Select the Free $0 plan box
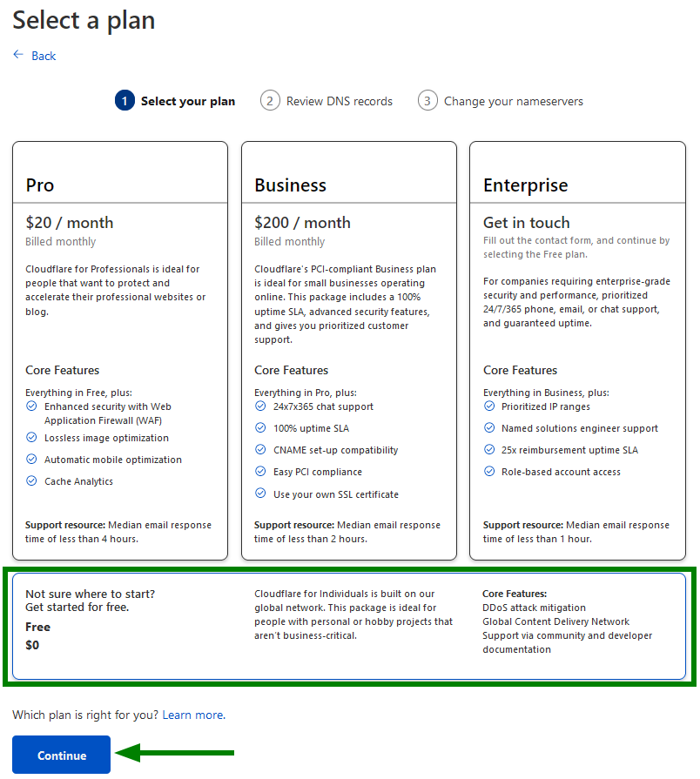Viewport: 700px width, 779px height. point(348,626)
